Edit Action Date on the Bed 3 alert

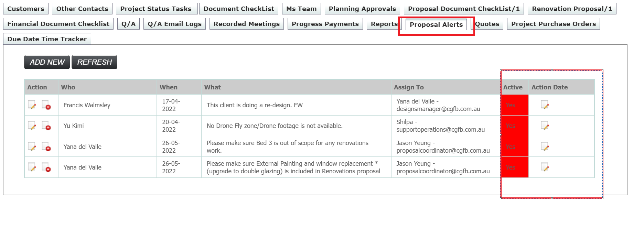545,146
